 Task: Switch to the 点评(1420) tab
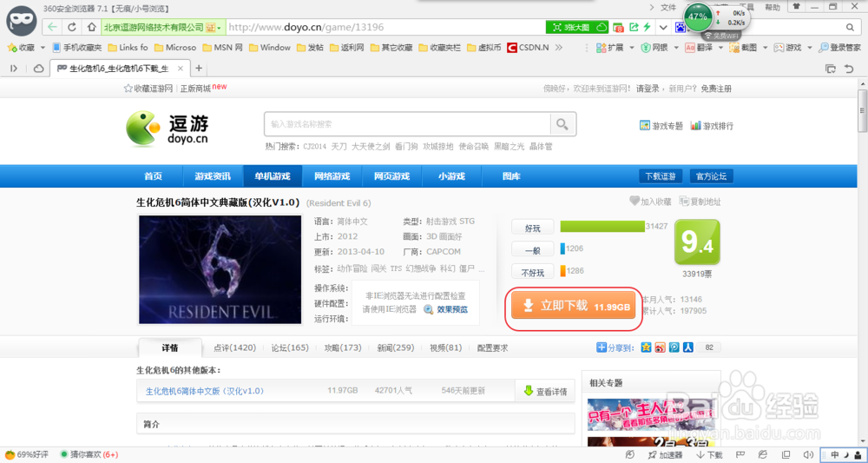point(234,347)
